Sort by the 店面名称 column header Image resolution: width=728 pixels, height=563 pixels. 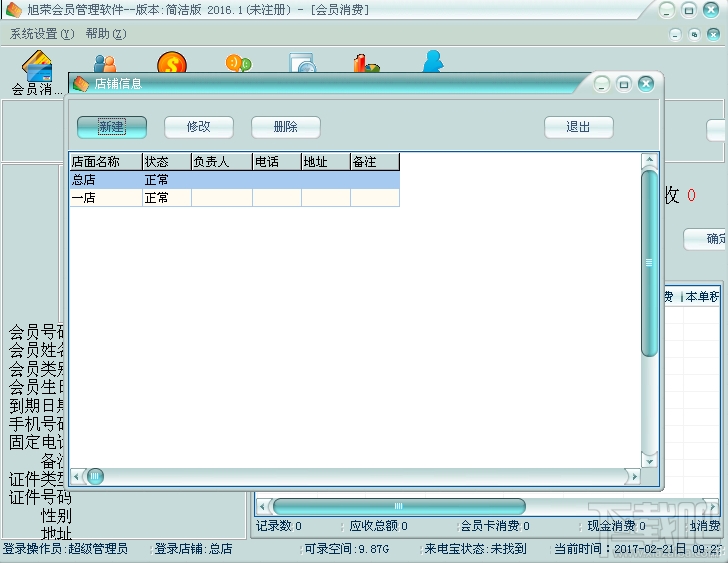coord(106,162)
